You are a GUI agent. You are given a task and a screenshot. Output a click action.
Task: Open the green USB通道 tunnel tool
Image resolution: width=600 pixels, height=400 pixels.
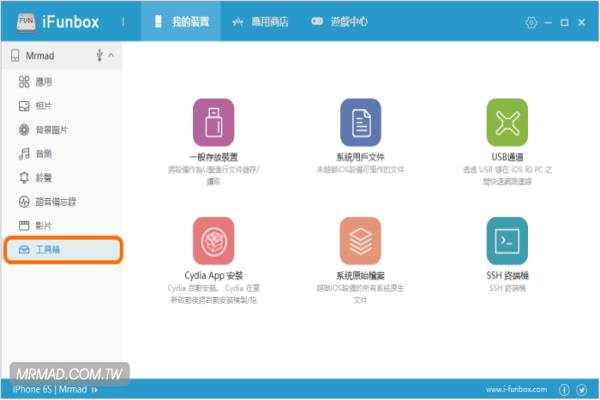[x=507, y=122]
